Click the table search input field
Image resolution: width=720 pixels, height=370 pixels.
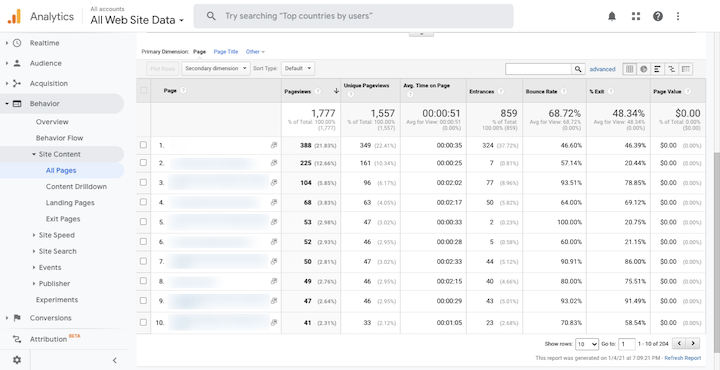539,69
